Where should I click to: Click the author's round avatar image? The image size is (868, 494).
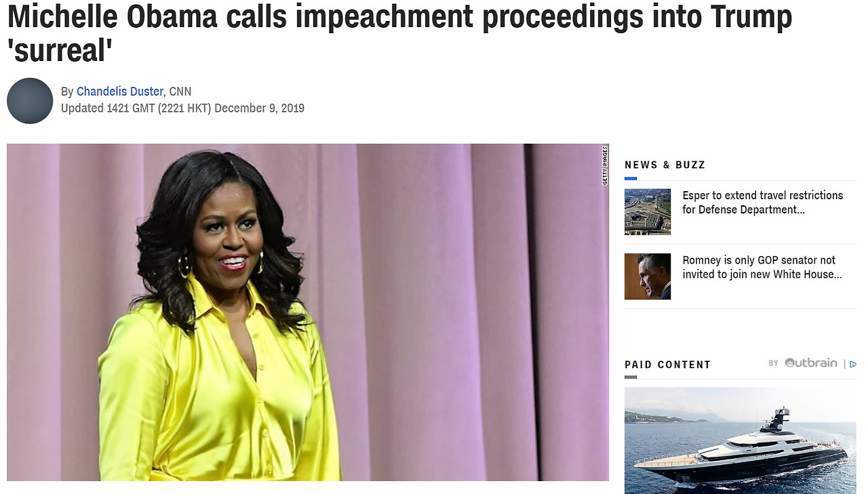[30, 101]
